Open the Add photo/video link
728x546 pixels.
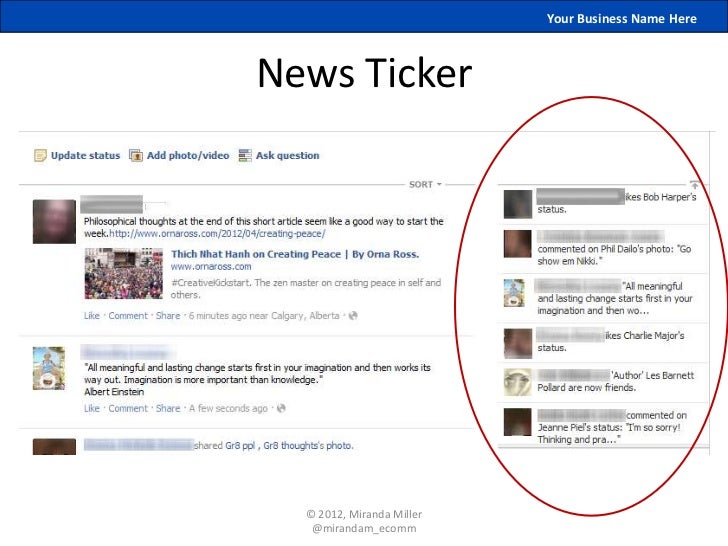pos(188,156)
